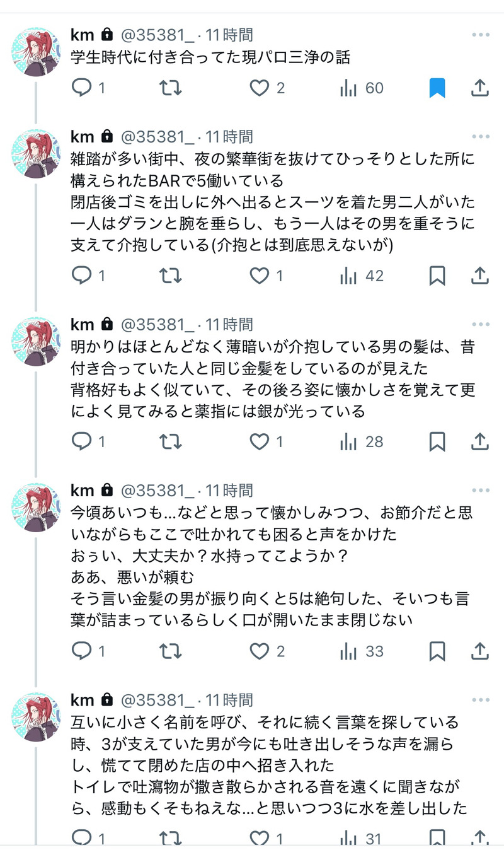Retweet the tweet mentioning 金髪 and 薬指
Viewport: 504px width, 850px height.
[x=171, y=442]
